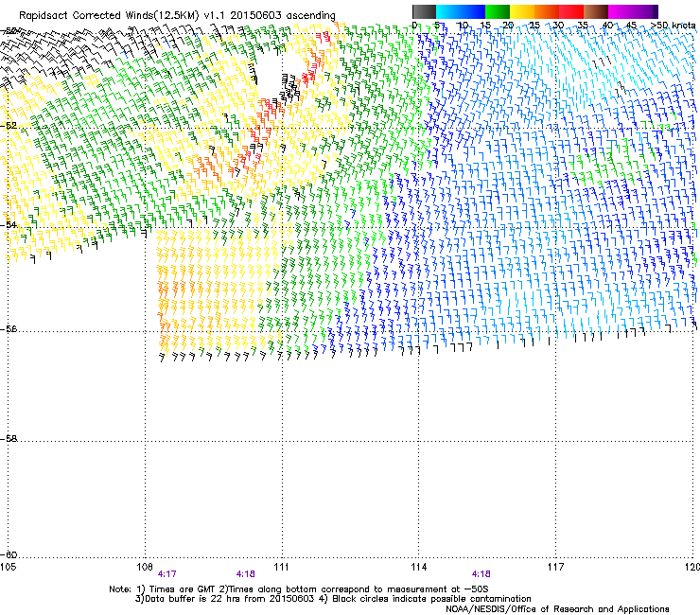Click the '30' legend scale label

(558, 25)
